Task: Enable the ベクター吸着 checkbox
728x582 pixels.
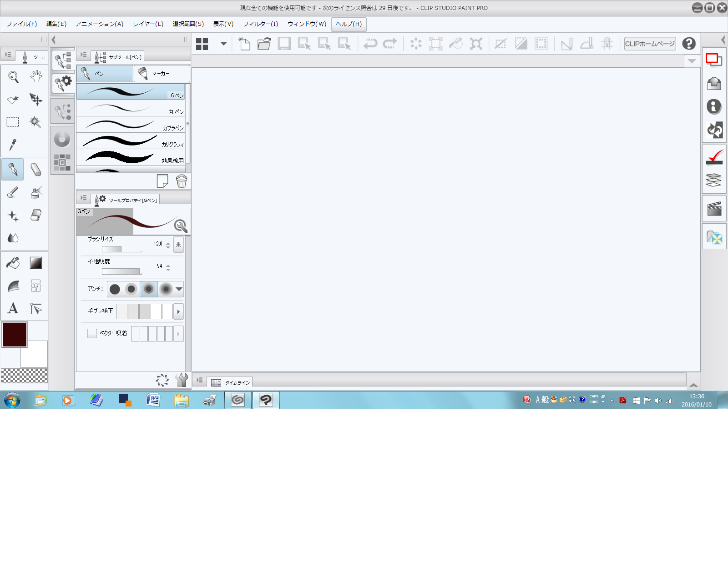Action: pyautogui.click(x=92, y=333)
